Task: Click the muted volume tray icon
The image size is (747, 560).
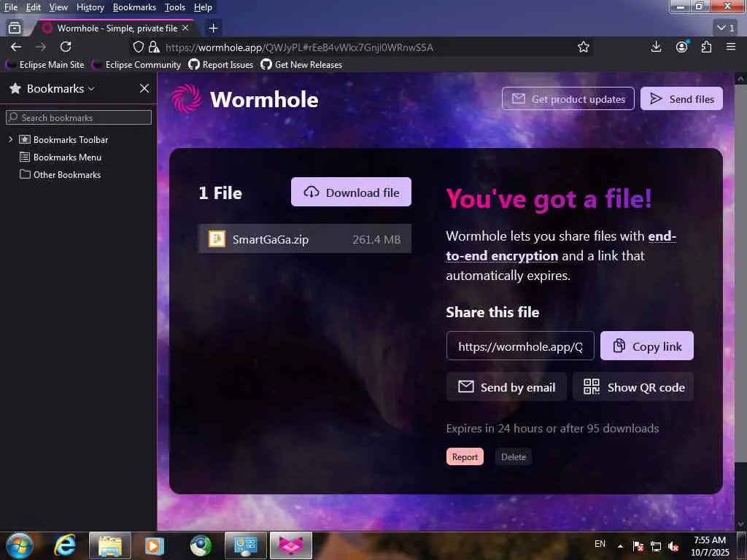Action: (673, 546)
